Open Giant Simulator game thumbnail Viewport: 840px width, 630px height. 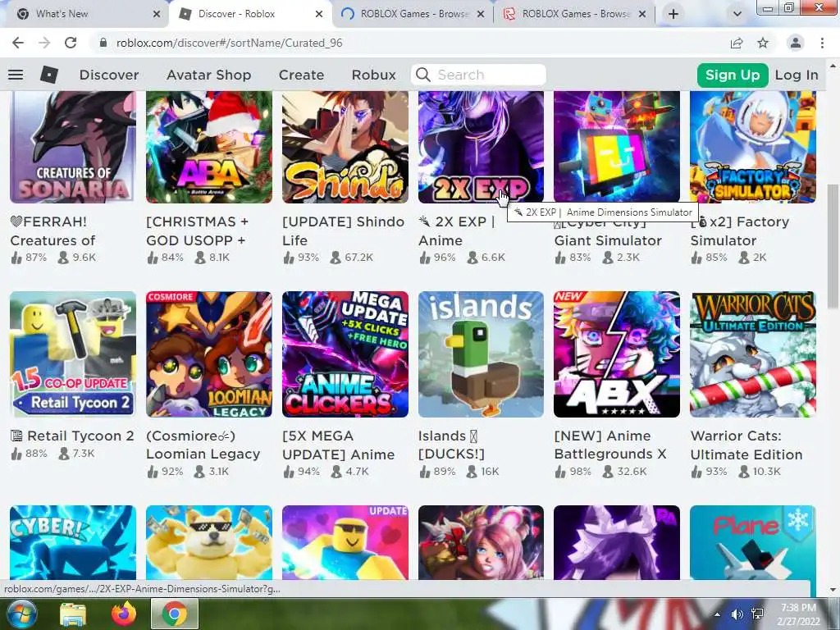point(617,146)
